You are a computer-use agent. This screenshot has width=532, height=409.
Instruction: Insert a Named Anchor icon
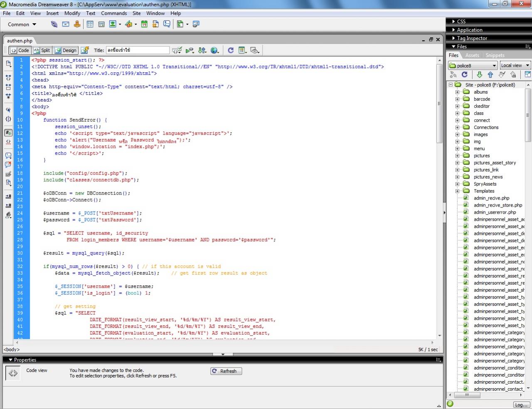(x=77, y=24)
